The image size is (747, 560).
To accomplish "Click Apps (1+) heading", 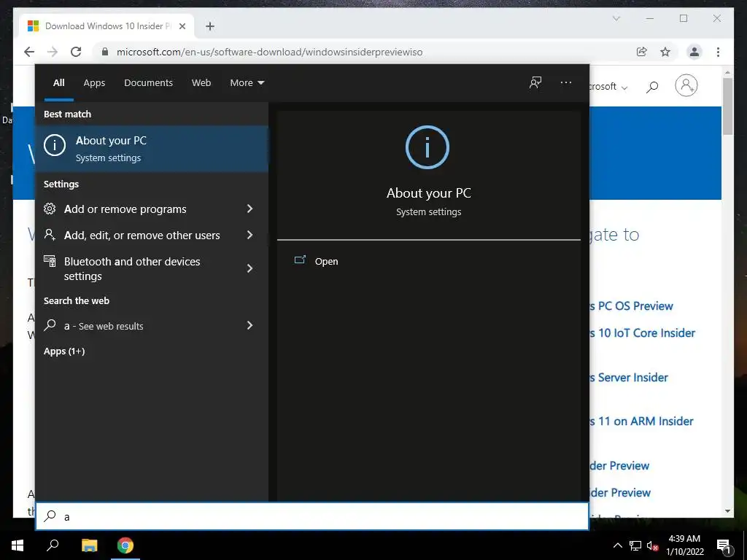I will pos(64,351).
